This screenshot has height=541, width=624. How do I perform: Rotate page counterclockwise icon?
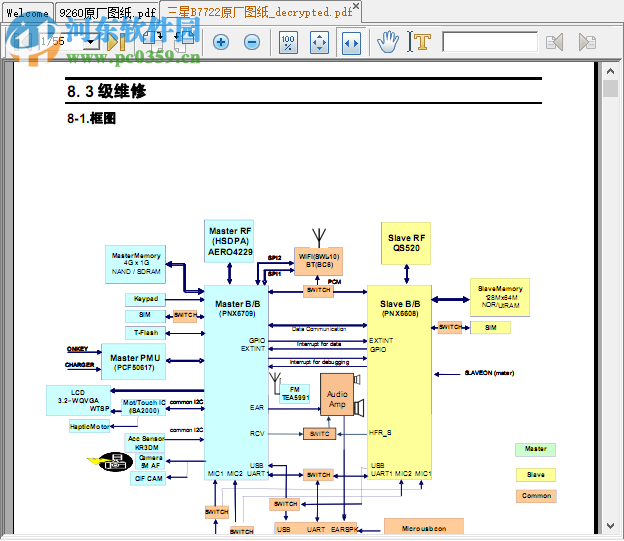[x=184, y=40]
